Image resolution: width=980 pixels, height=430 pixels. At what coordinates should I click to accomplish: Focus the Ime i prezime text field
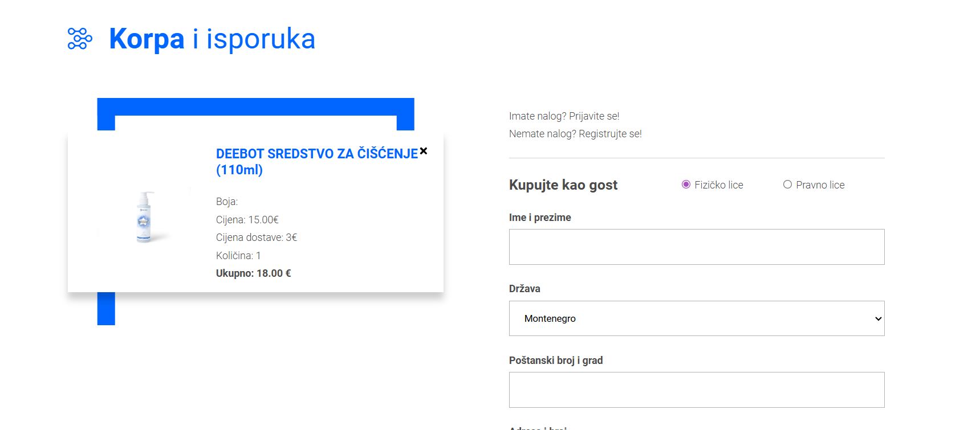(696, 247)
